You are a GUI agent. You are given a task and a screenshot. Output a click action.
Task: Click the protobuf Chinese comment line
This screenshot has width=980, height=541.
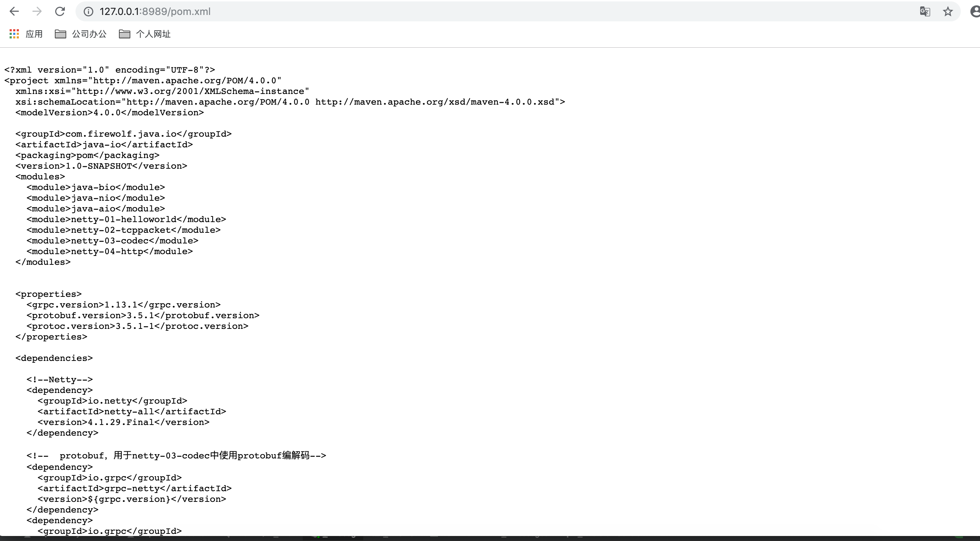176,456
